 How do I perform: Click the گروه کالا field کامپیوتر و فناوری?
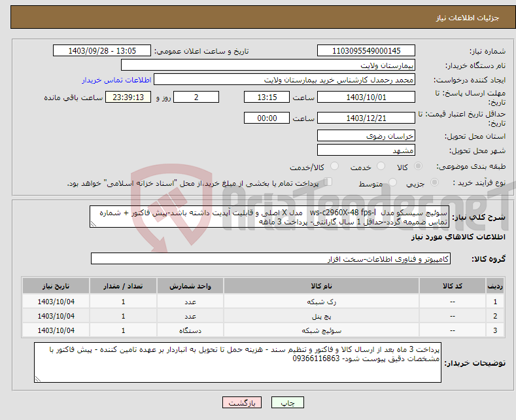tap(271, 258)
